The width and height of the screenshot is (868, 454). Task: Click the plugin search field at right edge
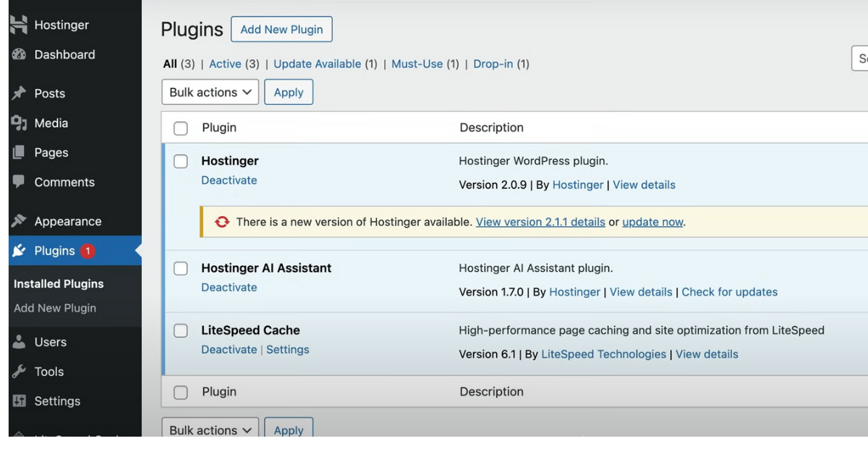coord(860,59)
